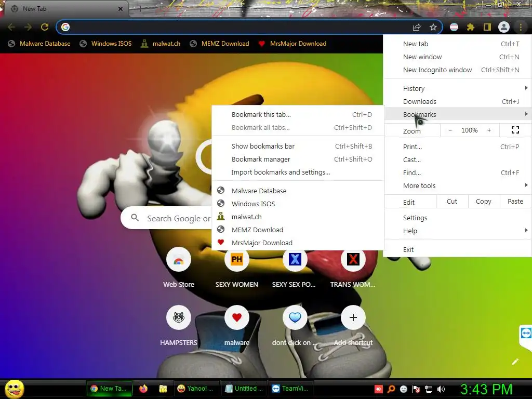Open Settings from Chrome menu
The height and width of the screenshot is (399, 532).
458,218
